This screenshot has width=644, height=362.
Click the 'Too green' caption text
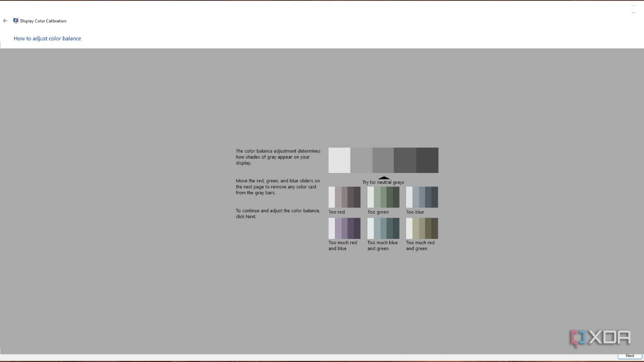378,212
